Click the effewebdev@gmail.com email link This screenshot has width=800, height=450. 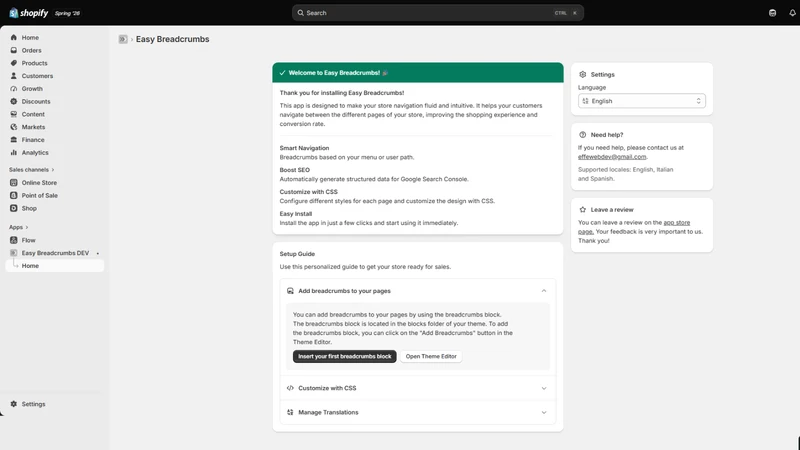coord(612,157)
